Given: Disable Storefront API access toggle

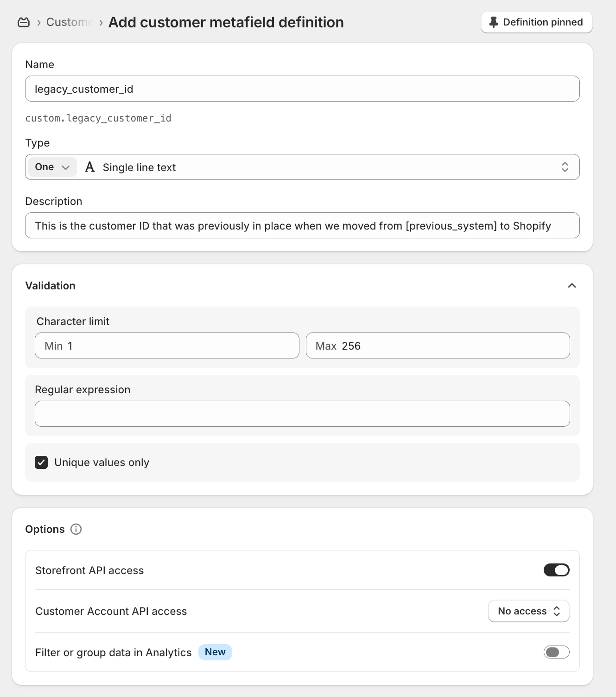Looking at the screenshot, I should pyautogui.click(x=556, y=570).
